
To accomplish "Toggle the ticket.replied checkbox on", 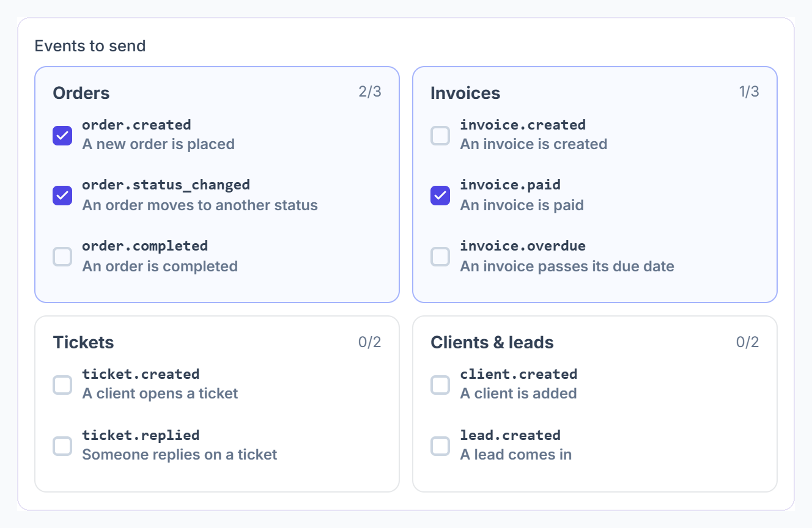I will pos(62,446).
